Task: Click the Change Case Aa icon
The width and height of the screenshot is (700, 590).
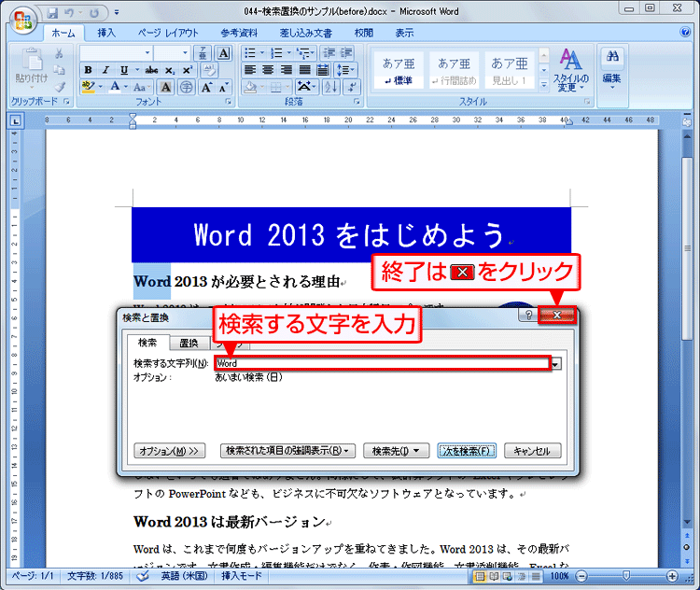Action: 139,87
